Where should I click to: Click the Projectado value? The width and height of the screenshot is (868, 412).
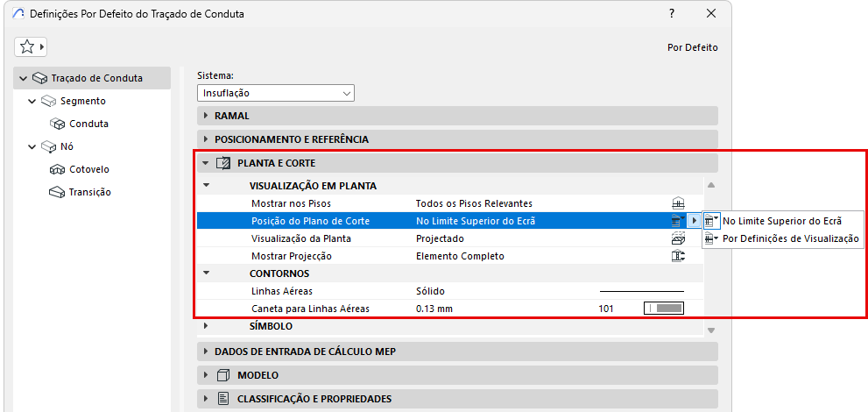[440, 238]
